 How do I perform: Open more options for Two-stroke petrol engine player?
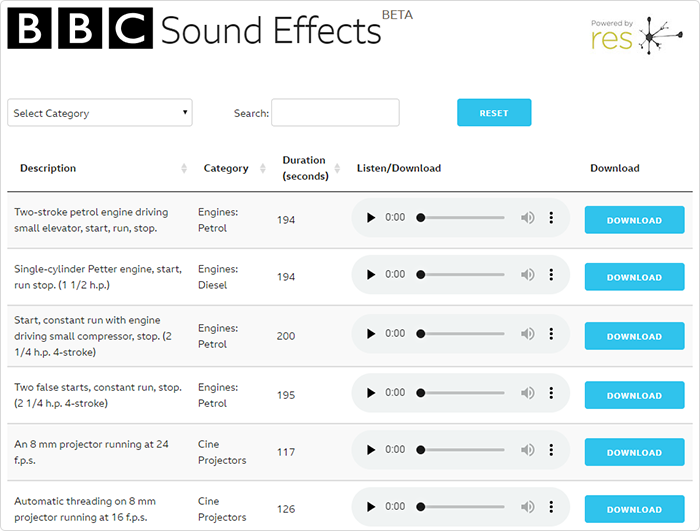[551, 217]
